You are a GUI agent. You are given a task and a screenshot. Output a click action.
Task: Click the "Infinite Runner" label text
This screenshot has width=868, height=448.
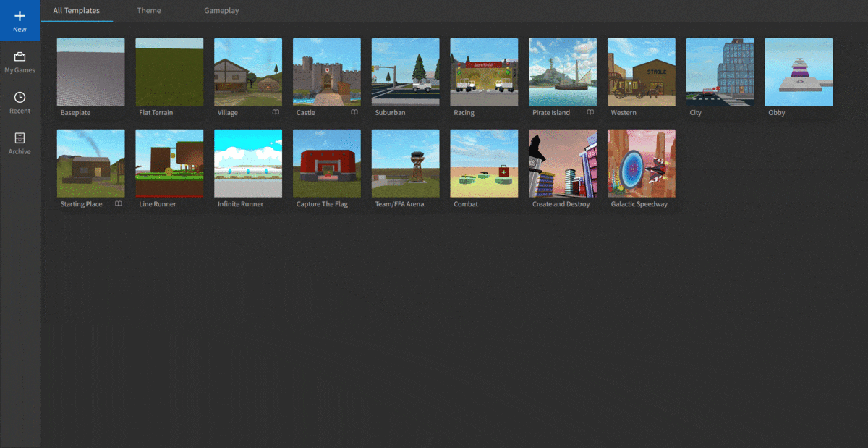(241, 204)
